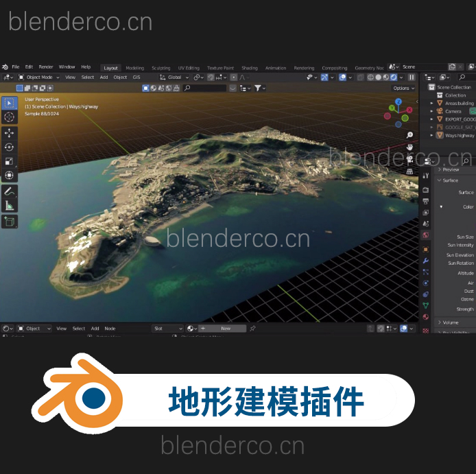Open World properties tab icon
Viewport: 476px width, 474px height.
426,235
